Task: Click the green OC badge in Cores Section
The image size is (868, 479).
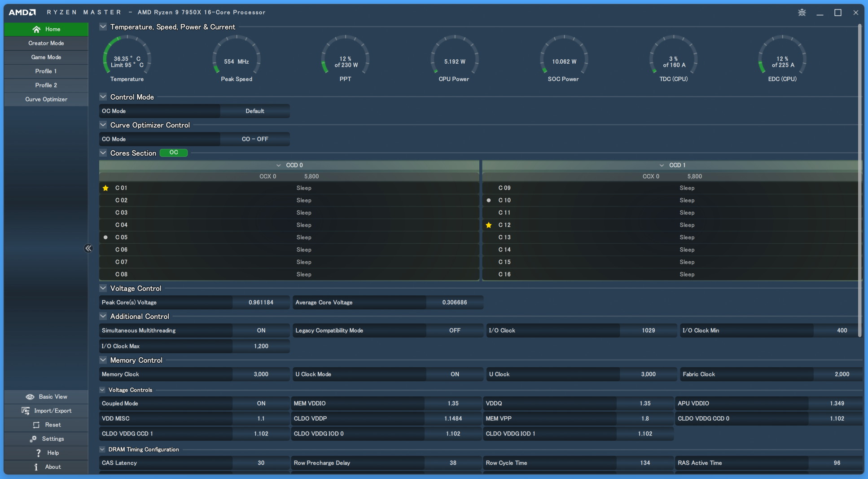Action: click(174, 153)
